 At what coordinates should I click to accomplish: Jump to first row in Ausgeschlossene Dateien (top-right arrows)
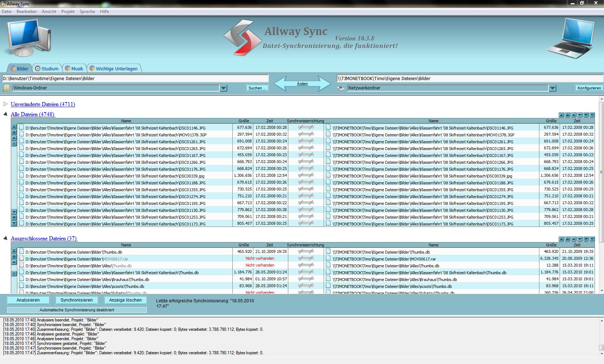click(x=561, y=239)
